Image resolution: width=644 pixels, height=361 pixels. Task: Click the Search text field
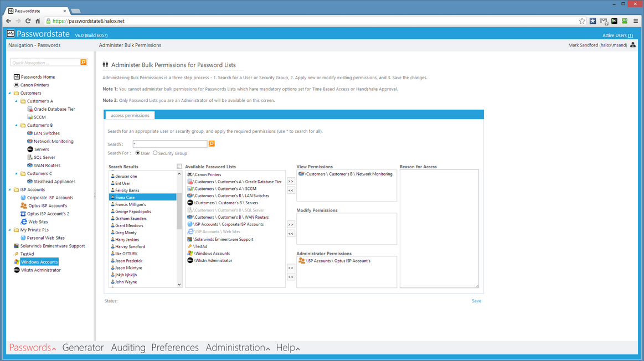click(170, 144)
